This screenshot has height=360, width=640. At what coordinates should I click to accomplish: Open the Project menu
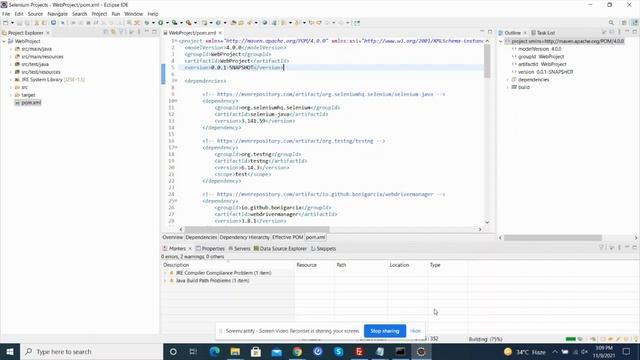(x=99, y=14)
